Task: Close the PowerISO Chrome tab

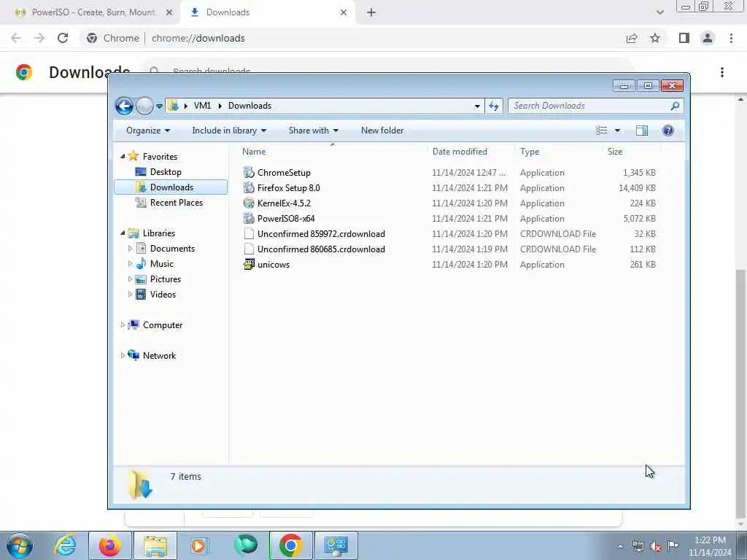Action: [x=169, y=12]
